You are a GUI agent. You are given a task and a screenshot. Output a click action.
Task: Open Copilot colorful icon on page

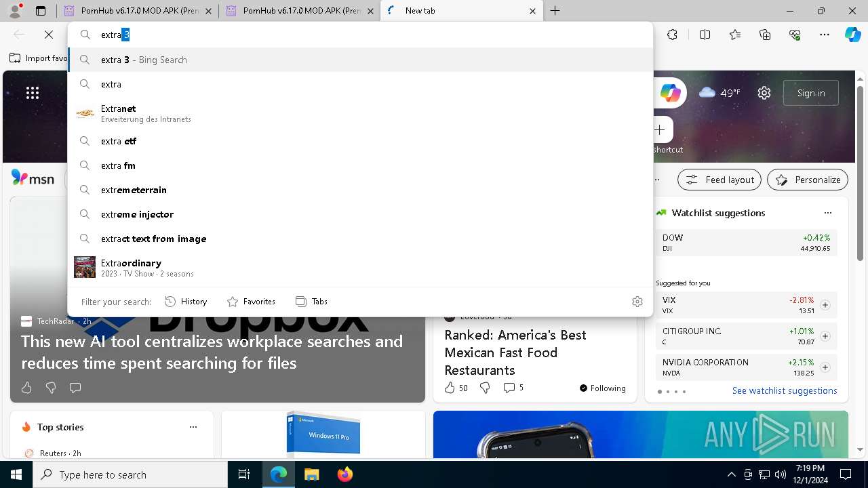tap(671, 93)
